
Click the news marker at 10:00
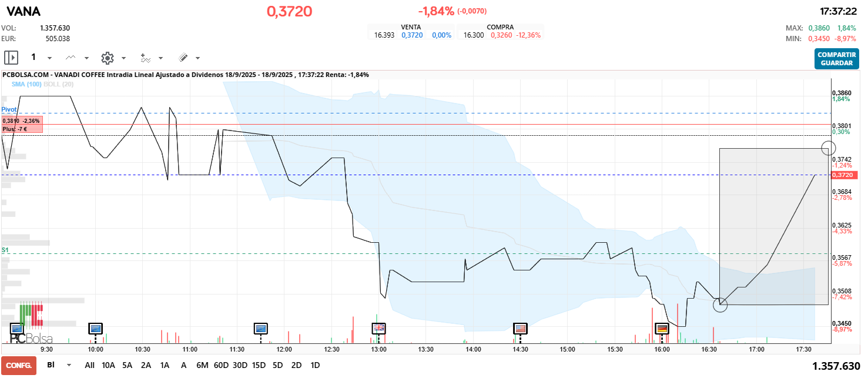click(95, 327)
